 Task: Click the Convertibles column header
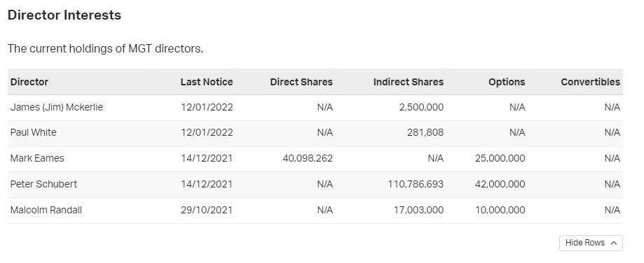click(590, 82)
